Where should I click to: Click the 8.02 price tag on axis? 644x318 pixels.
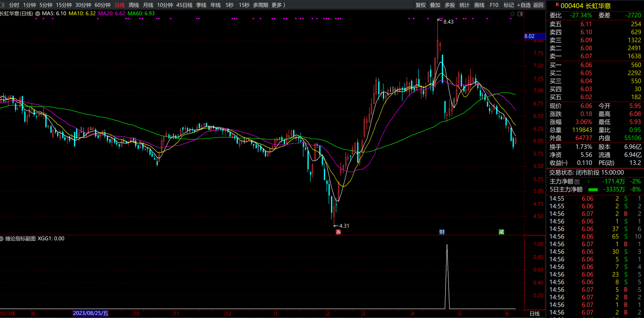534,36
